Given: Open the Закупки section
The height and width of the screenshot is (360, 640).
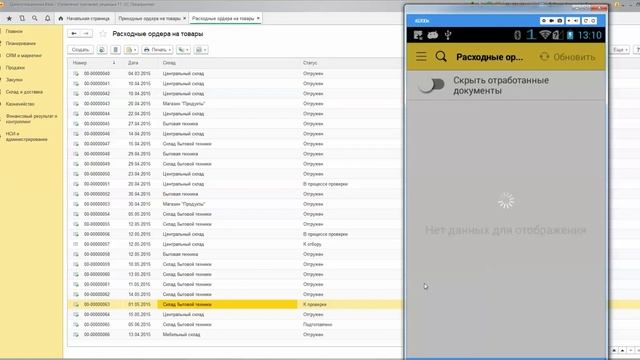Looking at the screenshot, I should click(x=14, y=80).
